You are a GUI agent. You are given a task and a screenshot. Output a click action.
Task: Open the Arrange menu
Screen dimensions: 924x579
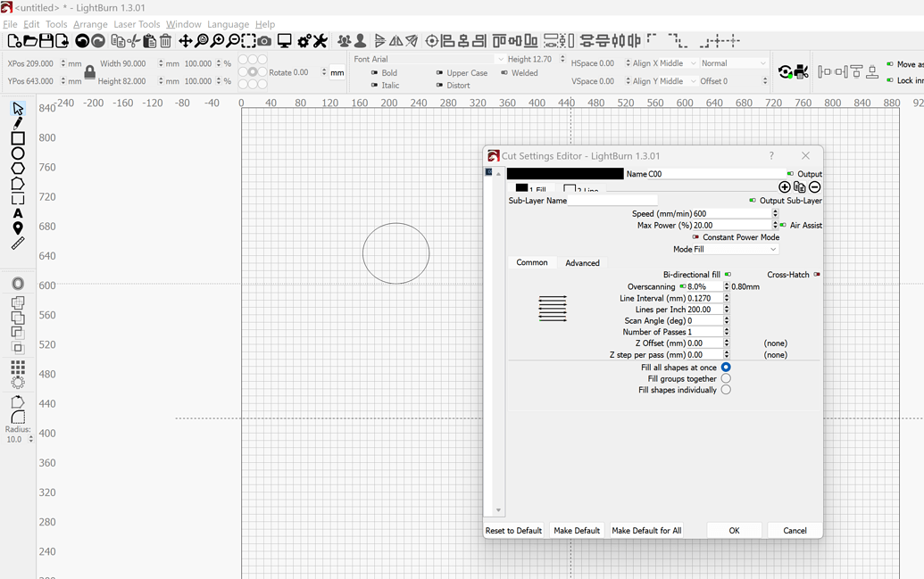90,24
